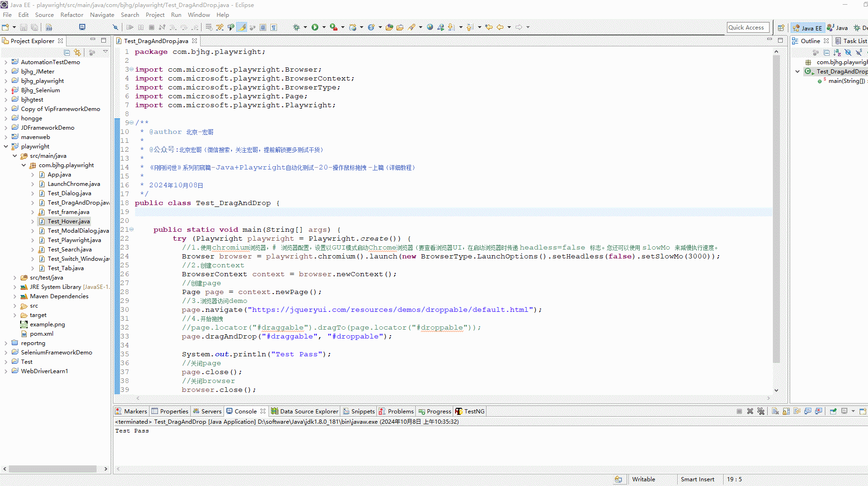Click the Save All toolbar icon
Screen dimensions: 868x486
coord(34,27)
